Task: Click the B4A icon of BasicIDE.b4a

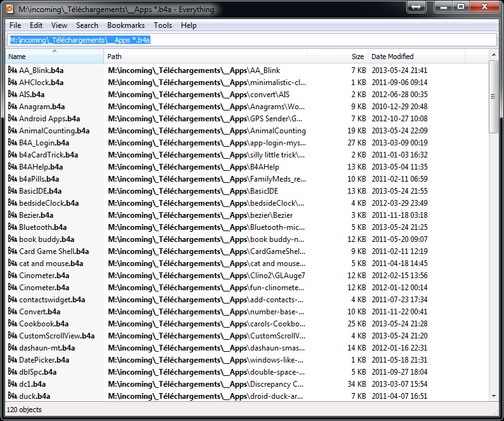Action: pos(13,190)
